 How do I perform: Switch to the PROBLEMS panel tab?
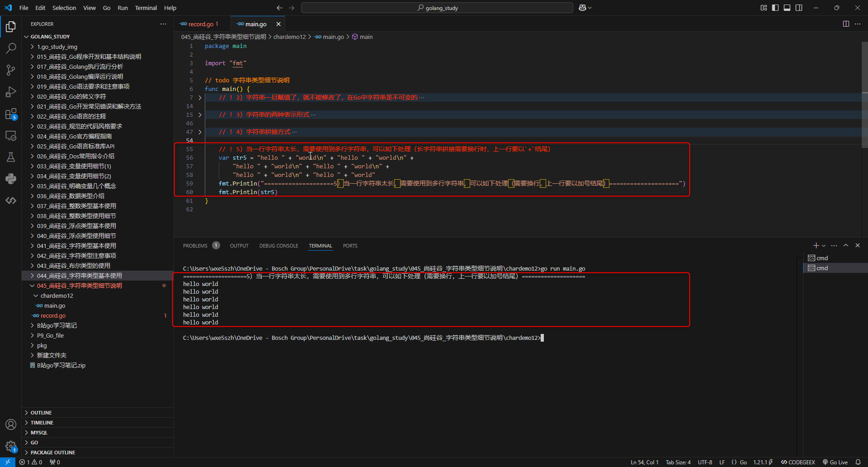tap(201, 246)
